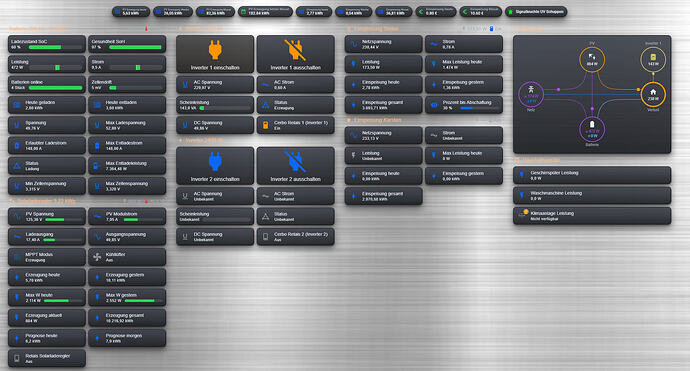Click the Kühllüfter fan icon
Image resolution: width=690 pixels, height=371 pixels.
click(97, 257)
